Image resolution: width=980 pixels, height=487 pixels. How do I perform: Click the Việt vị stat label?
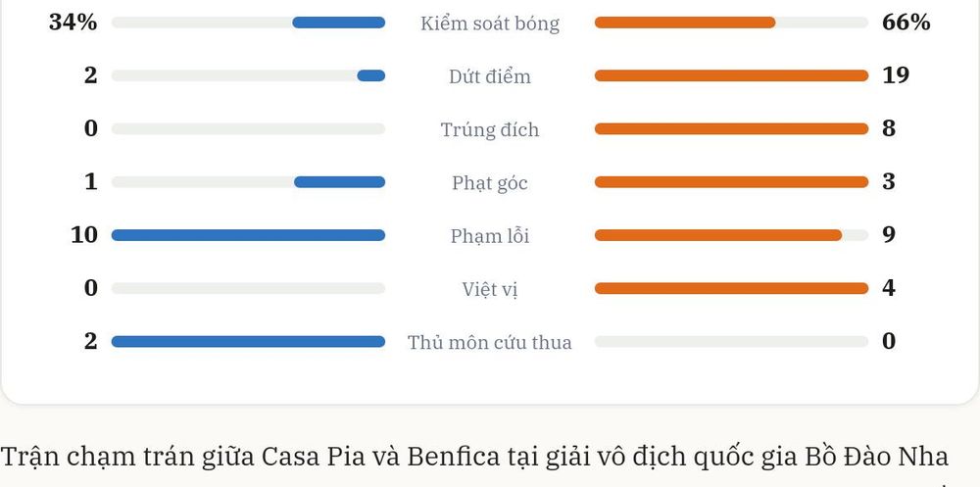490,289
